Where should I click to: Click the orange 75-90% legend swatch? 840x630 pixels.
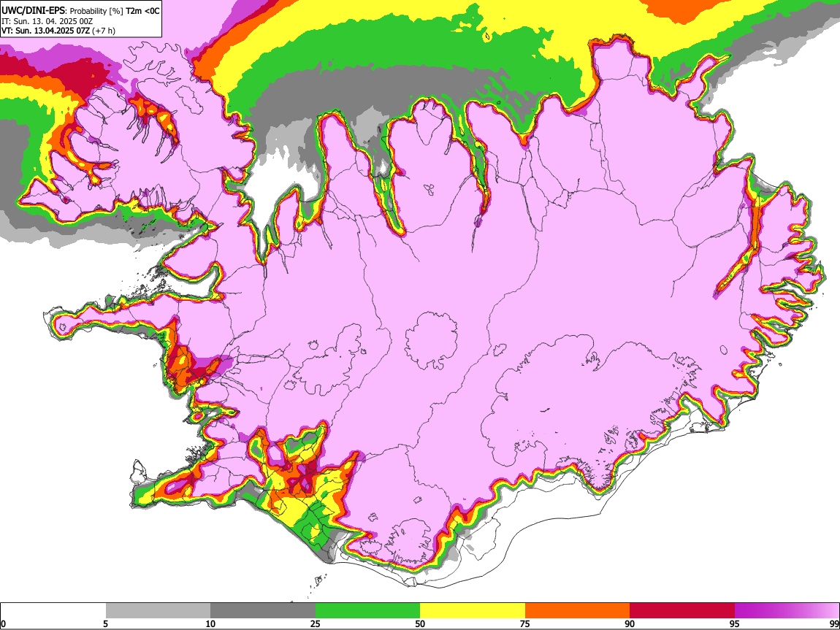tap(578, 610)
